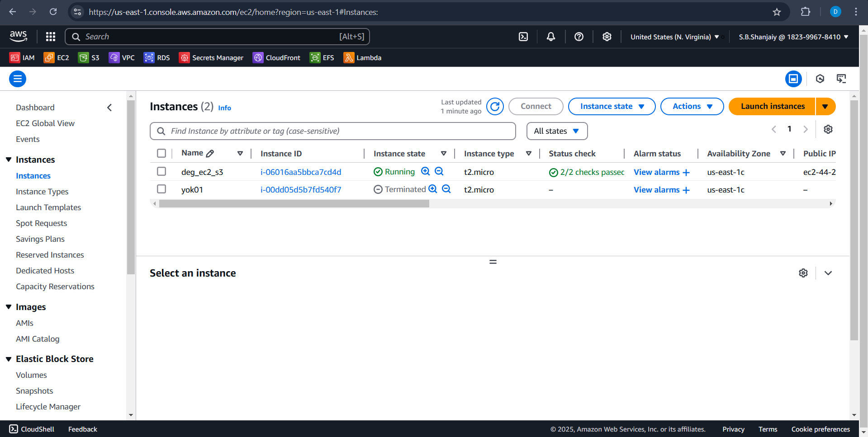The width and height of the screenshot is (868, 437).
Task: Select the deg_ec2_s3 instance checkbox
Action: pos(161,171)
